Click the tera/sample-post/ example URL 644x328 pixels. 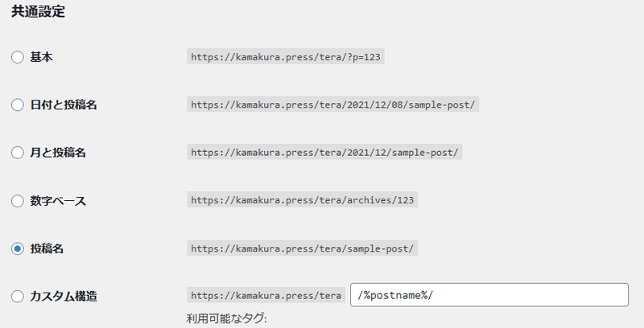[303, 248]
